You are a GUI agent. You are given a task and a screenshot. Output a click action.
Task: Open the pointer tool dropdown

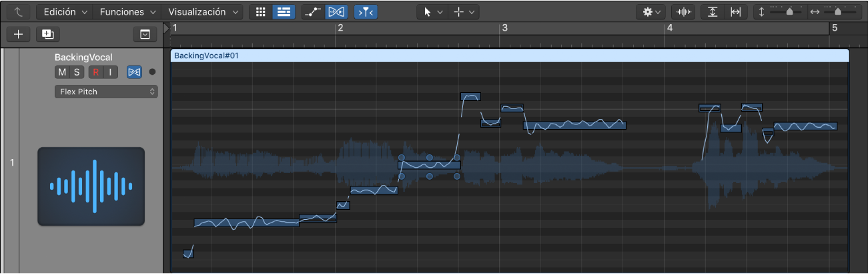431,12
